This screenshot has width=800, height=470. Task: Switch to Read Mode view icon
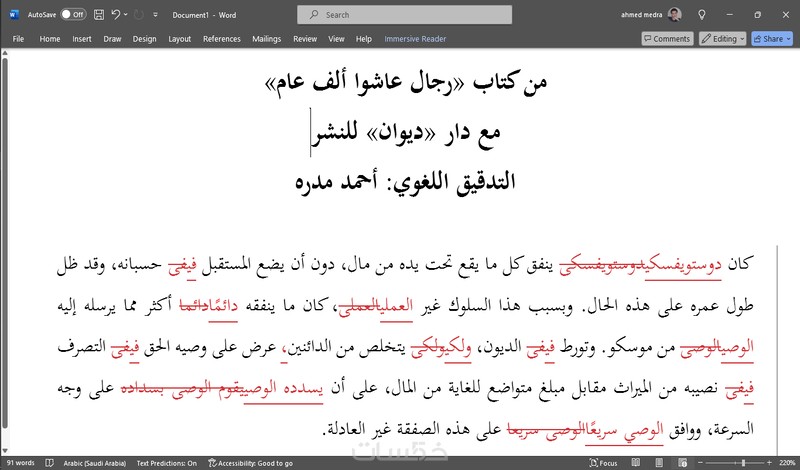point(636,463)
